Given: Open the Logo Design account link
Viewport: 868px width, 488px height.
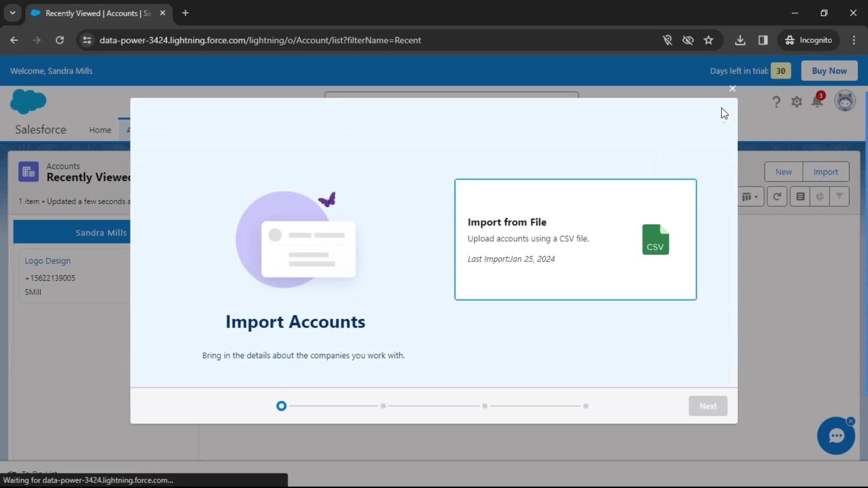Looking at the screenshot, I should click(x=47, y=261).
